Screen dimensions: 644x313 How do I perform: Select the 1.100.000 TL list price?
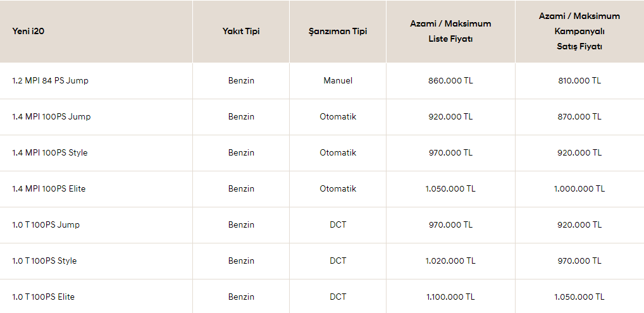pyautogui.click(x=450, y=297)
